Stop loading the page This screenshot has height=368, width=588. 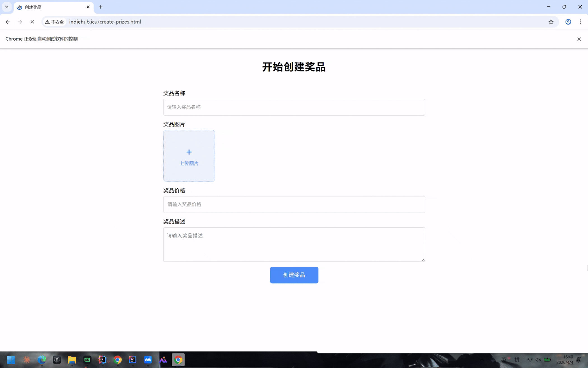click(32, 22)
